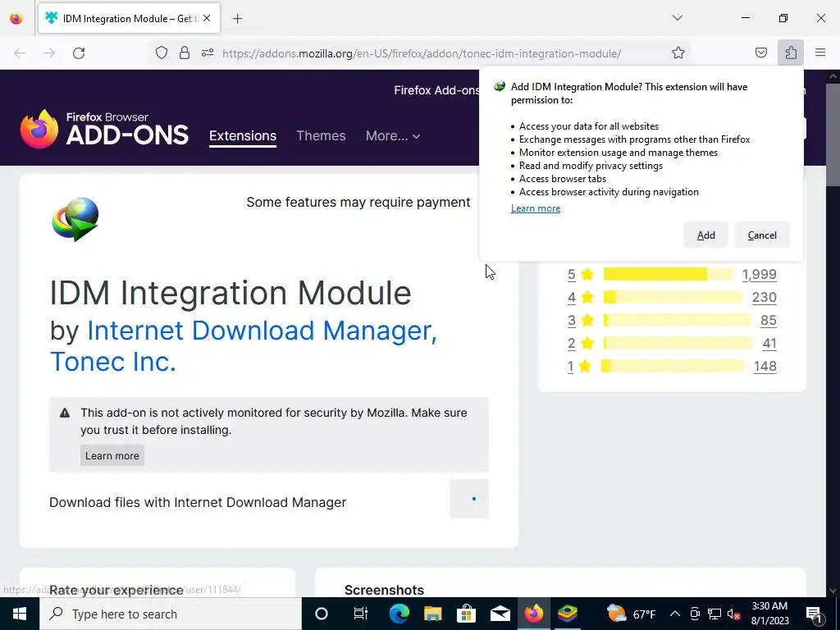Click the Firefox Add-ons blog link in header
The width and height of the screenshot is (840, 630).
[436, 90]
